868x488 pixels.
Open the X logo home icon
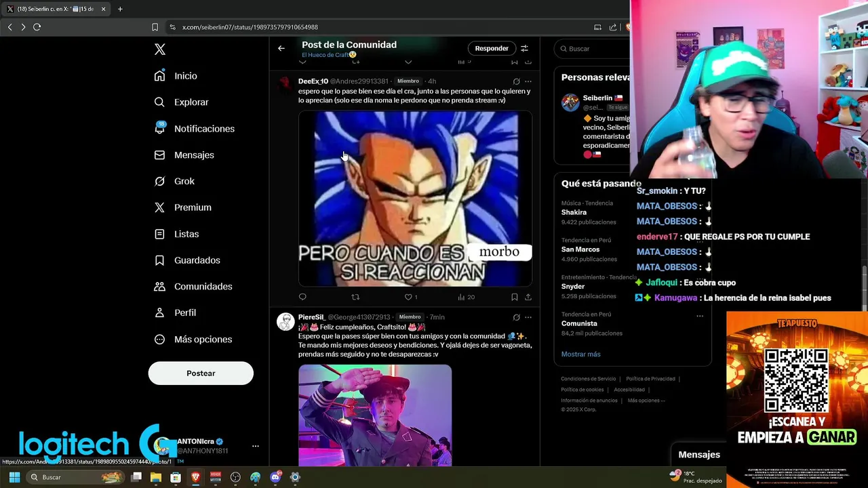(159, 49)
